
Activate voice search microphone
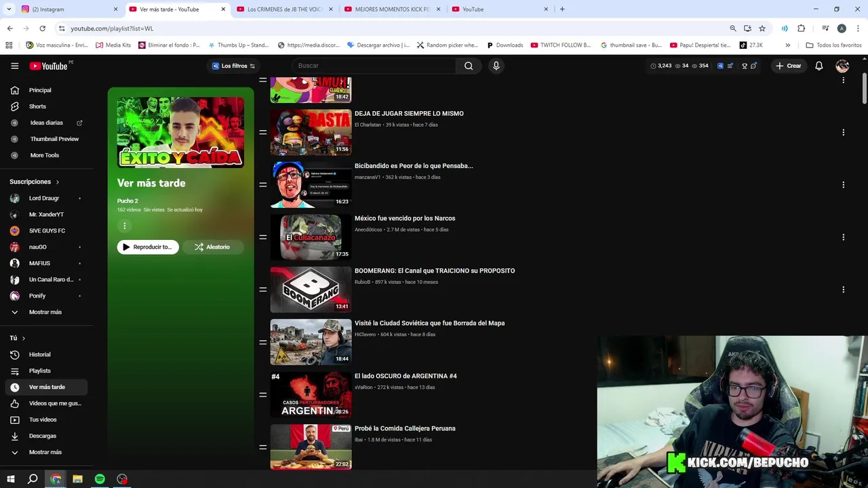point(496,66)
